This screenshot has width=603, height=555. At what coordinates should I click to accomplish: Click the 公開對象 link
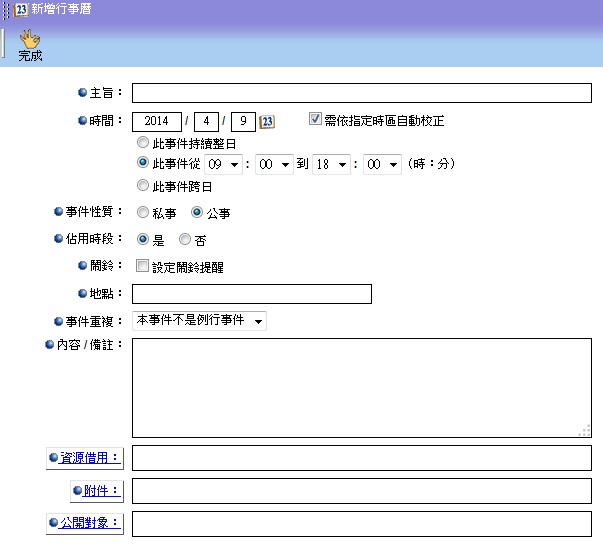(x=89, y=523)
